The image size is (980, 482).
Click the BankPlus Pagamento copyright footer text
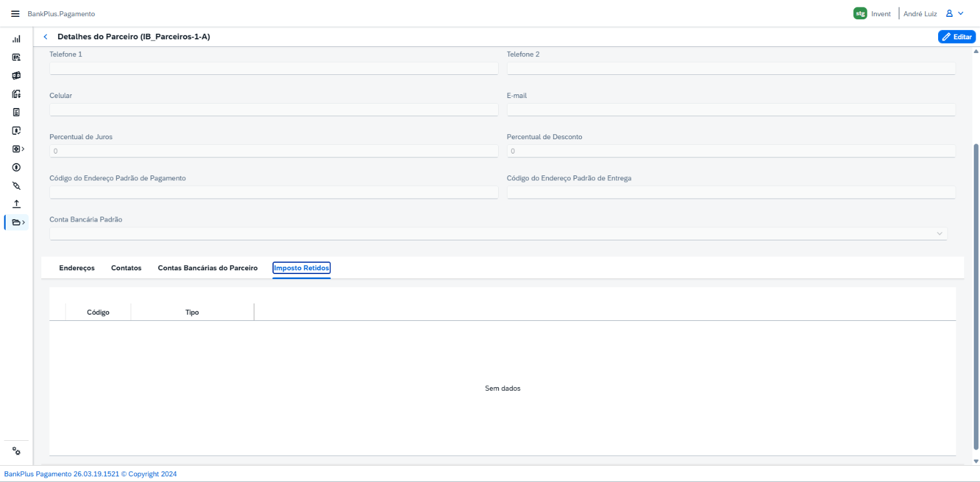(x=91, y=474)
